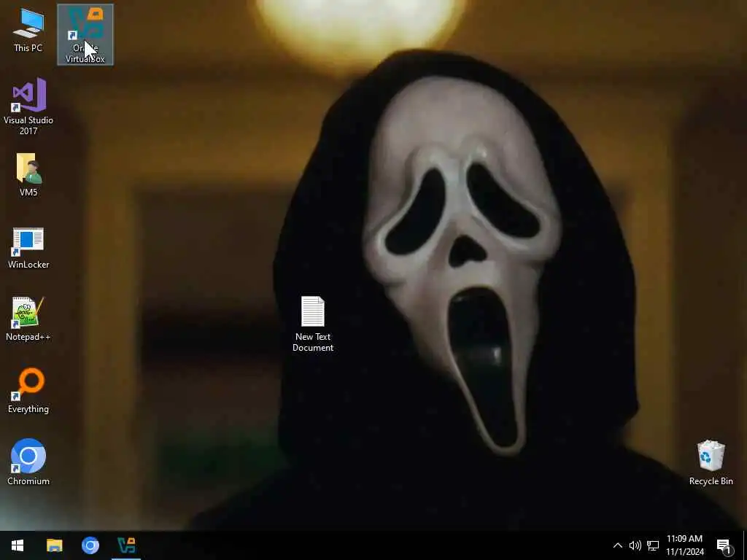Screen dimensions: 747x560
Task: Select the This PC desktop icon
Action: pos(28,30)
